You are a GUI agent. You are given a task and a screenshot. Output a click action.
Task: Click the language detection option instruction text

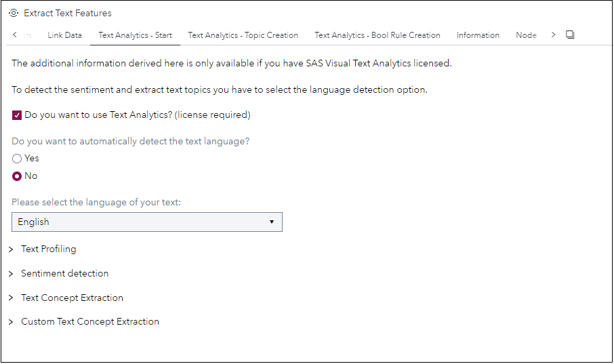pyautogui.click(x=220, y=89)
